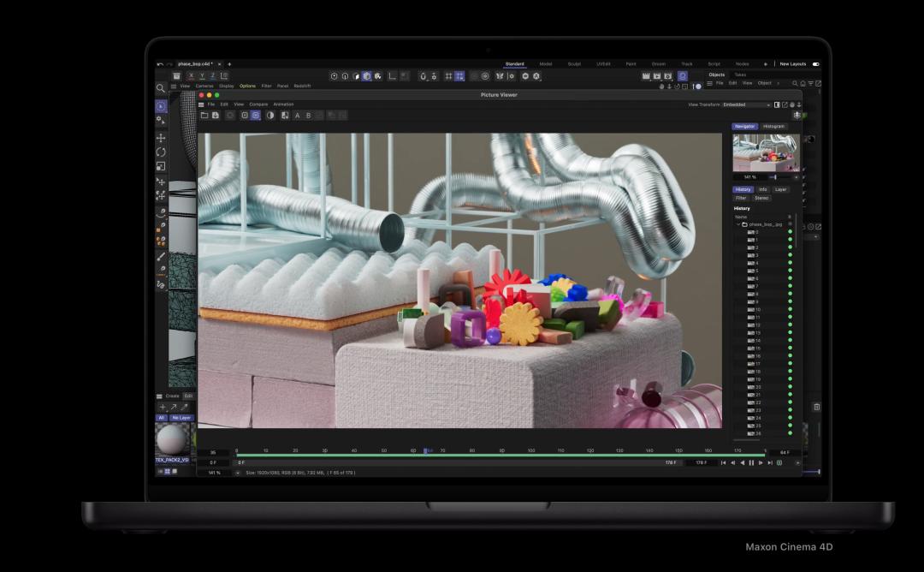Open the View Transform Embedded dropdown
The image size is (924, 572).
click(x=746, y=104)
